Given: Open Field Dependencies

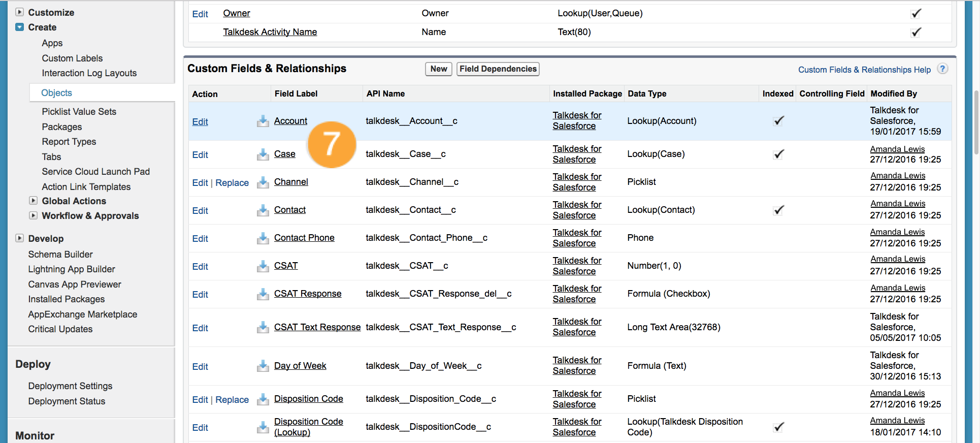Looking at the screenshot, I should 498,69.
